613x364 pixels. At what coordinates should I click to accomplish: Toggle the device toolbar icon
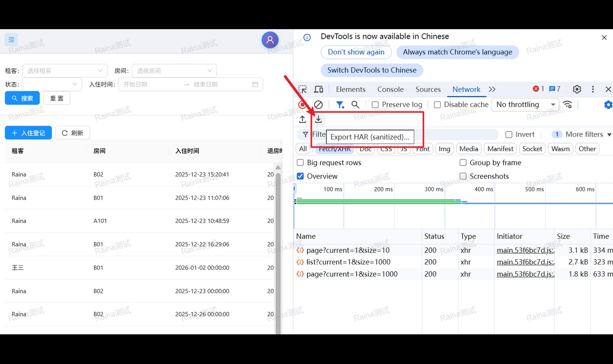(318, 89)
